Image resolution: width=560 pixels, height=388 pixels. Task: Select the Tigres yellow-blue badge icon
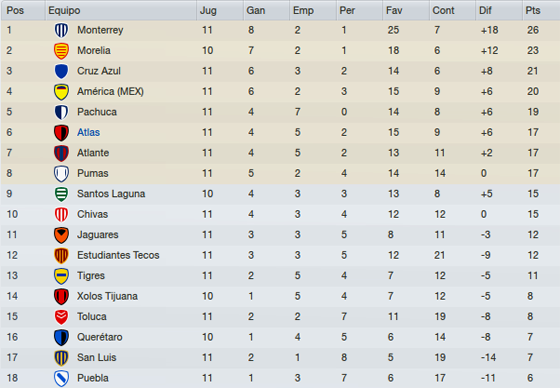(61, 276)
